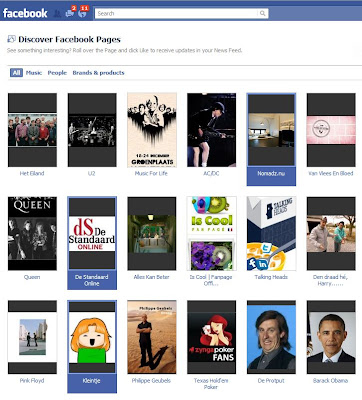Open the Philippe Geubels thumbnail
The image size is (362, 400).
coord(152,337)
